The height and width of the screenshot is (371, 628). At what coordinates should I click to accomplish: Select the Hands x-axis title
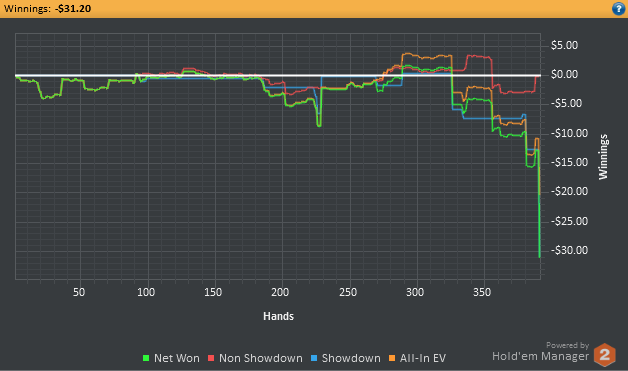pyautogui.click(x=278, y=316)
